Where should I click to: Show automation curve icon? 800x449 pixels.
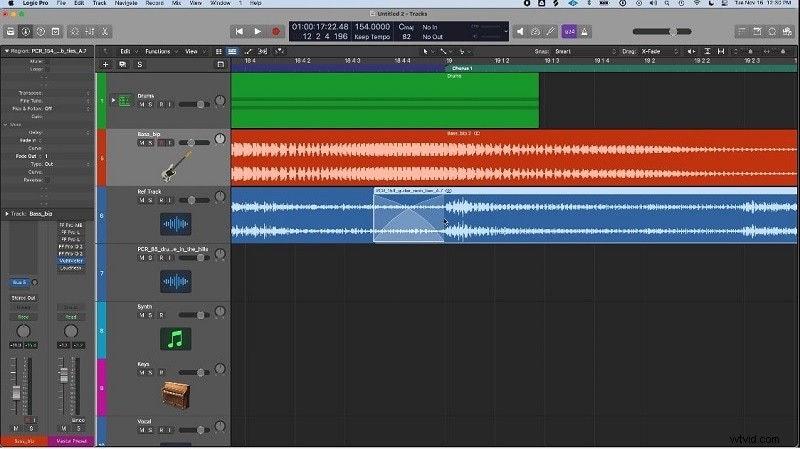pos(248,52)
